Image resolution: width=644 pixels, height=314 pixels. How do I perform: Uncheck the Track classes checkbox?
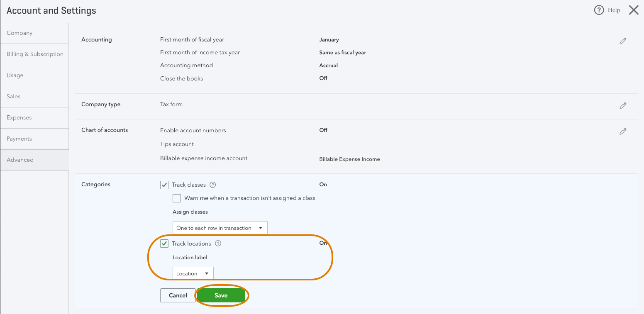coord(164,185)
